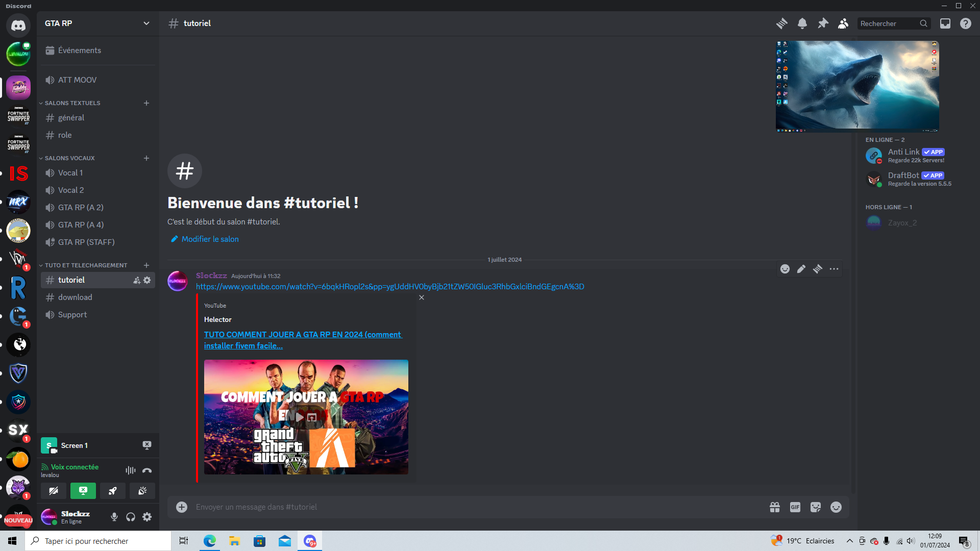
Task: Open the download channel
Action: click(98, 297)
